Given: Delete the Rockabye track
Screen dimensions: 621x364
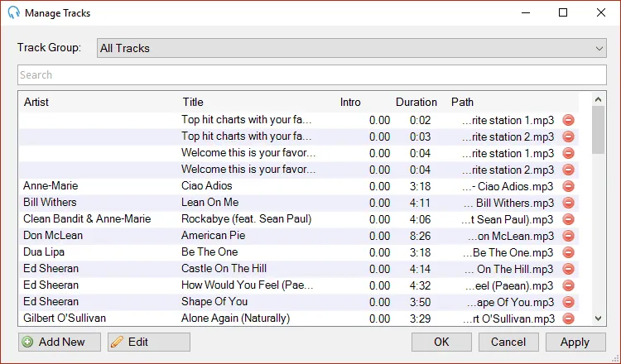Looking at the screenshot, I should 568,219.
